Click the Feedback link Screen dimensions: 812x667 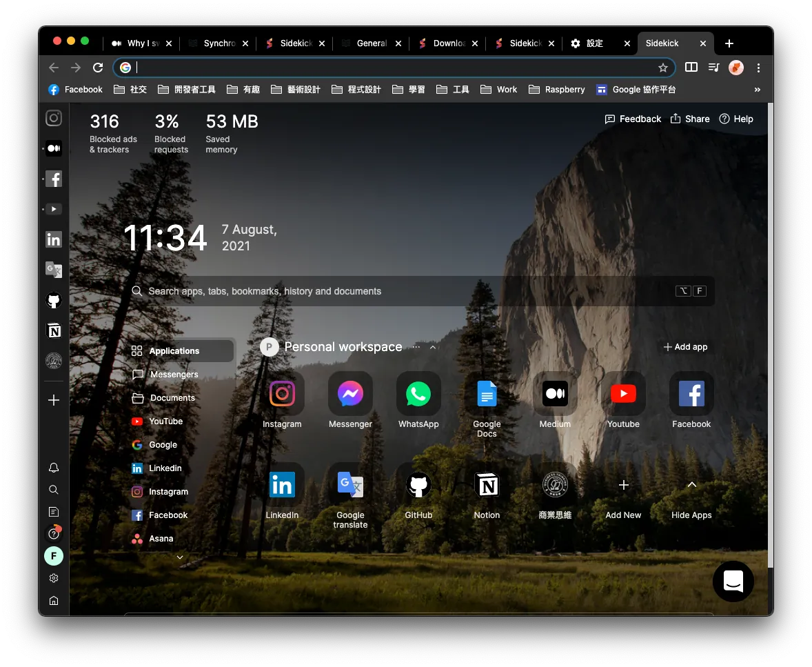coord(633,119)
